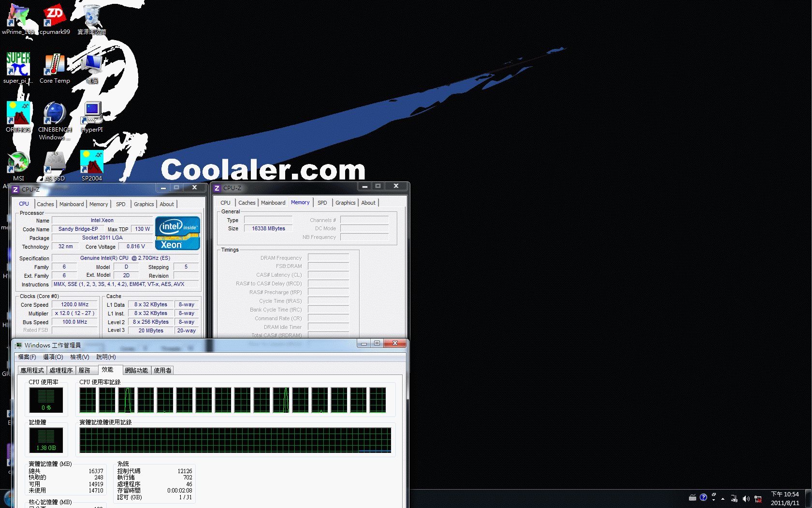812x508 pixels.
Task: Open Graphics tab in Timings CPU-Z window
Action: coord(346,203)
